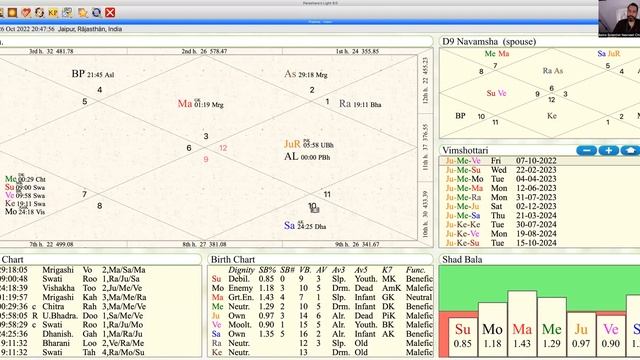Click the gray tools icon beside KP
The width and height of the screenshot is (640, 360).
point(67,13)
